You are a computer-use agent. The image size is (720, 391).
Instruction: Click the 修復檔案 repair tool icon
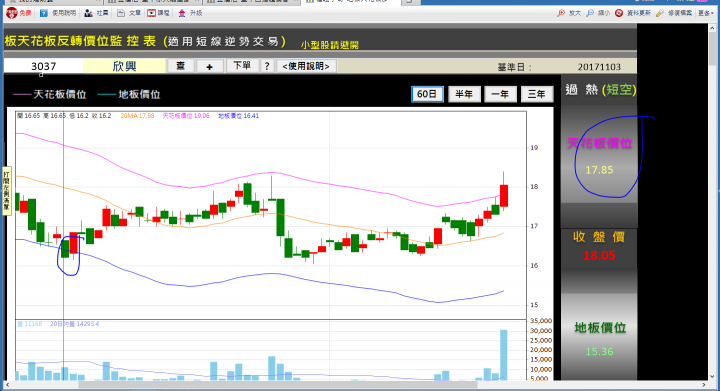(x=660, y=13)
